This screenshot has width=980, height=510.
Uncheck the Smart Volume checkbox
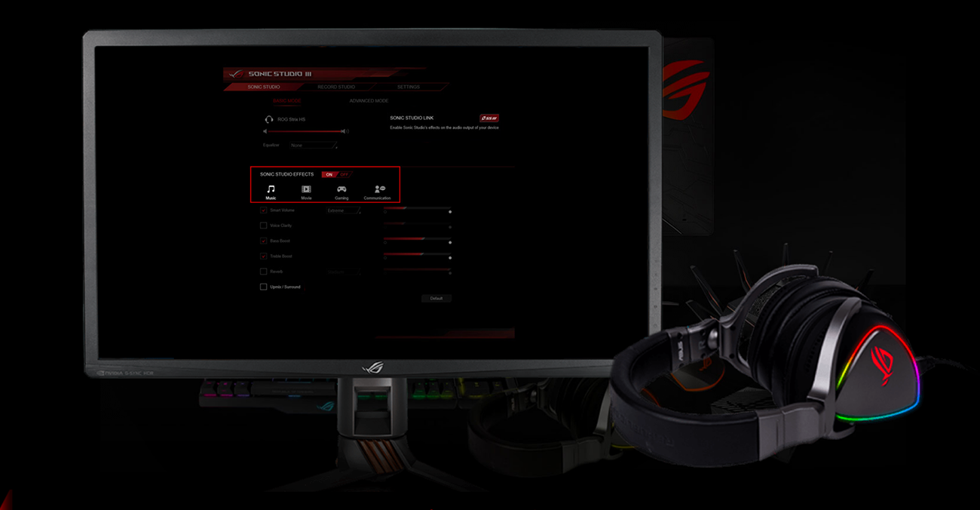tap(263, 210)
